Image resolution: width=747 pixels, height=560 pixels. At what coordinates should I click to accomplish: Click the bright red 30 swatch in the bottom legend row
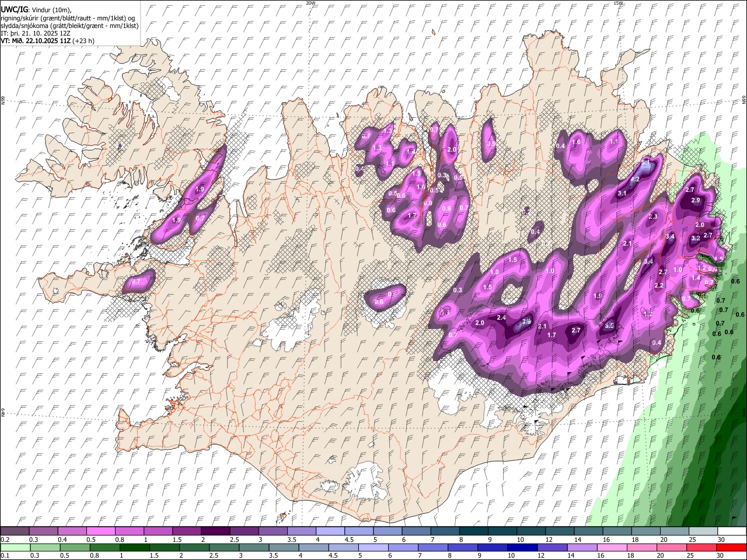(x=732, y=547)
